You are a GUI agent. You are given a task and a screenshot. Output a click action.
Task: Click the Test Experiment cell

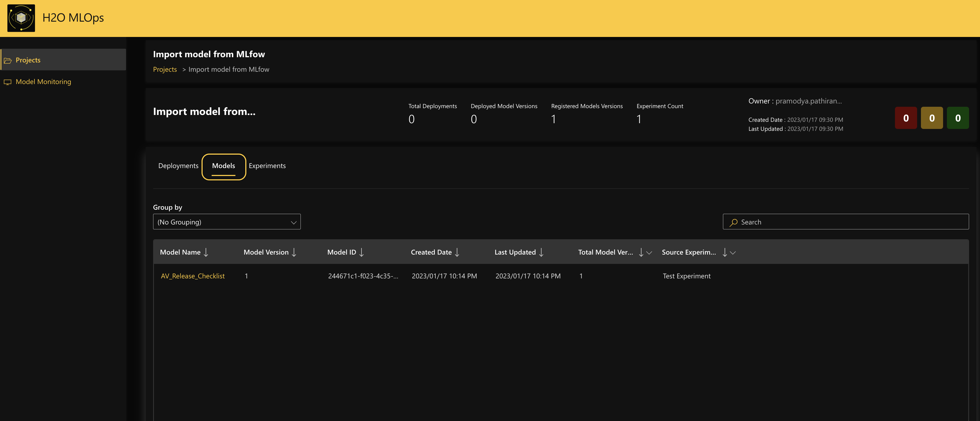(x=686, y=276)
